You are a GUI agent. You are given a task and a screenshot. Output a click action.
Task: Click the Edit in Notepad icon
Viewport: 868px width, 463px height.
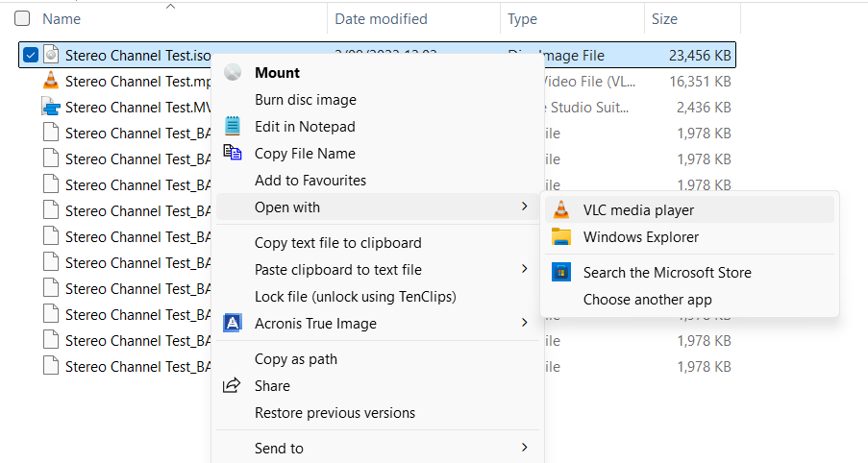[233, 126]
